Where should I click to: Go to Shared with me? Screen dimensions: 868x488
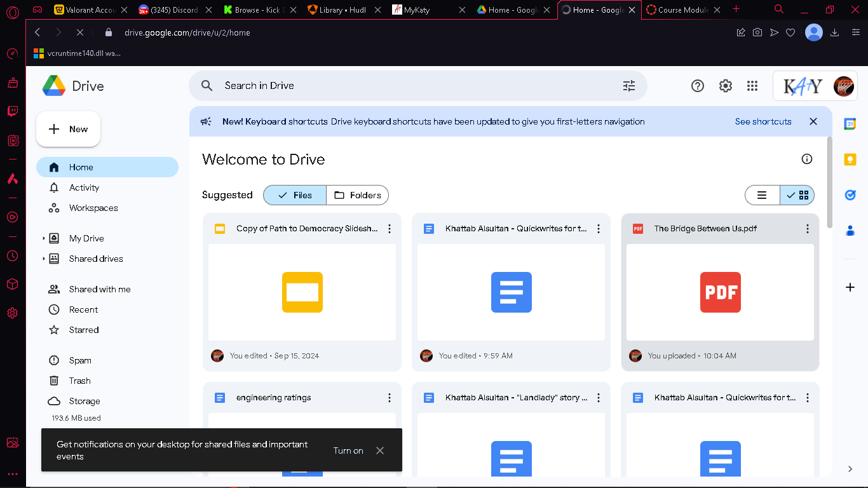pos(100,289)
